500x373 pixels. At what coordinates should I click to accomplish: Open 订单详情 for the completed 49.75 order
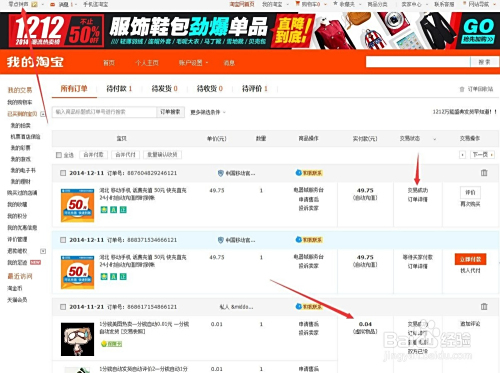click(418, 199)
